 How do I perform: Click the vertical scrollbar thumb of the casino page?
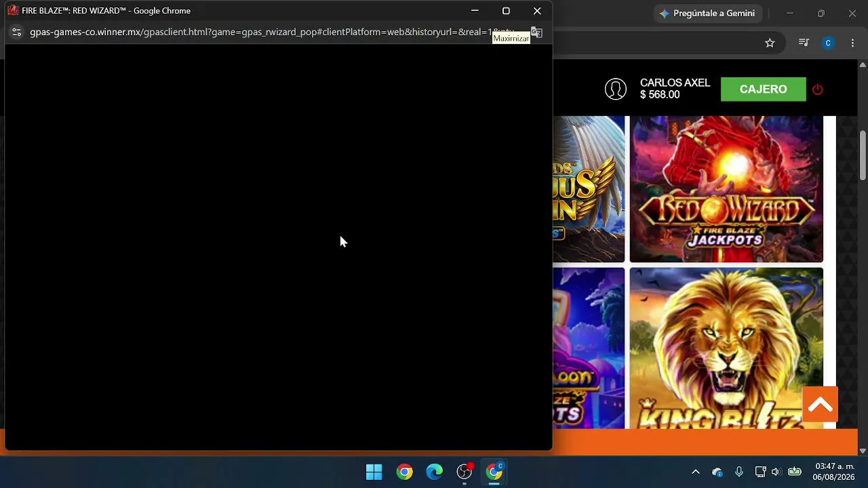[863, 155]
